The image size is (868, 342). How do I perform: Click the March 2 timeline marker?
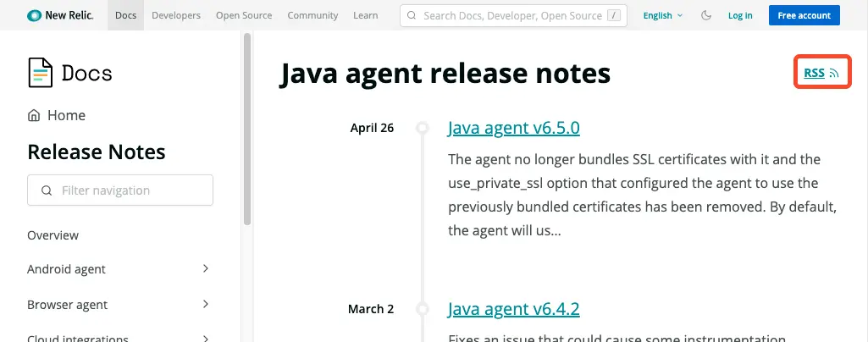point(423,309)
